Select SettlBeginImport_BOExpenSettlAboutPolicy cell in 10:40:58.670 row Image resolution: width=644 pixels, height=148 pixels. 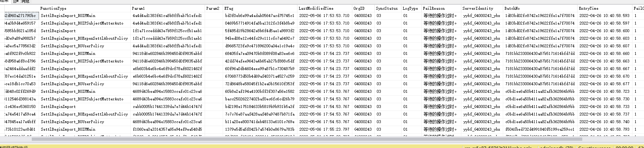click(84, 77)
